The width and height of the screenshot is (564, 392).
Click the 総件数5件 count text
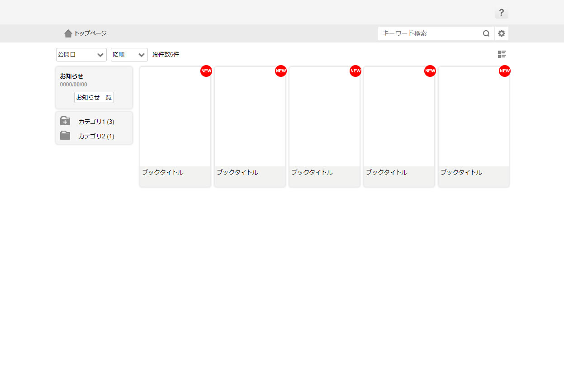pos(166,55)
